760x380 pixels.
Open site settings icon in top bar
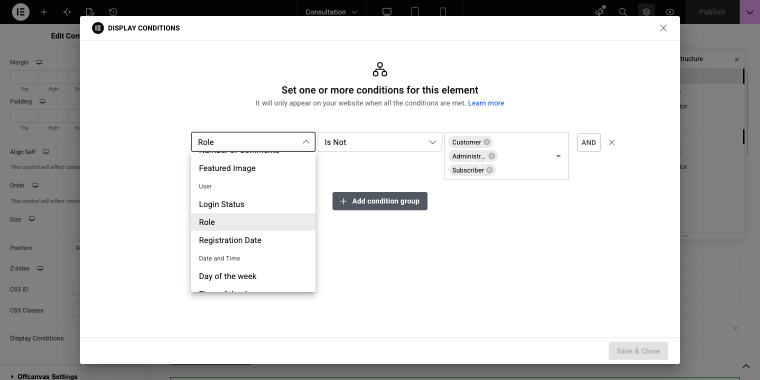click(x=67, y=12)
